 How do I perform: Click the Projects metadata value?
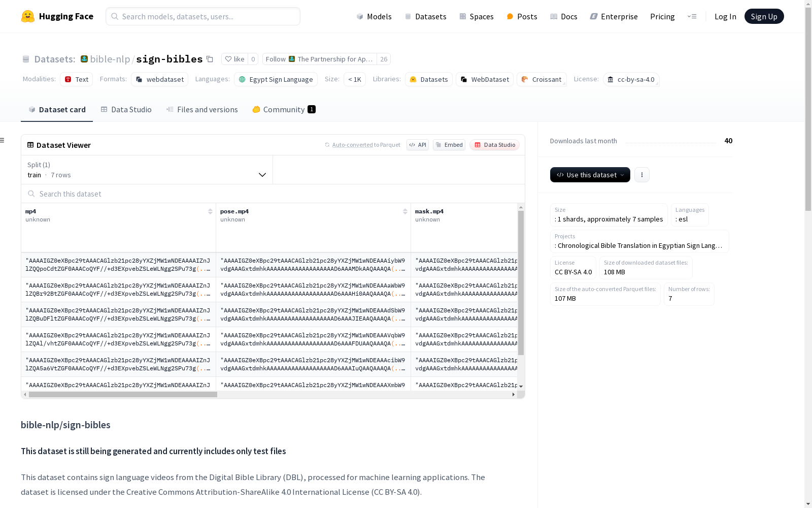point(638,245)
